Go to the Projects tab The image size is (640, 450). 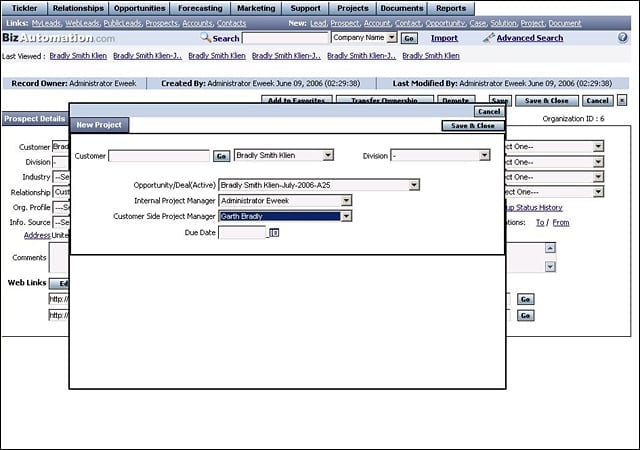click(x=353, y=8)
